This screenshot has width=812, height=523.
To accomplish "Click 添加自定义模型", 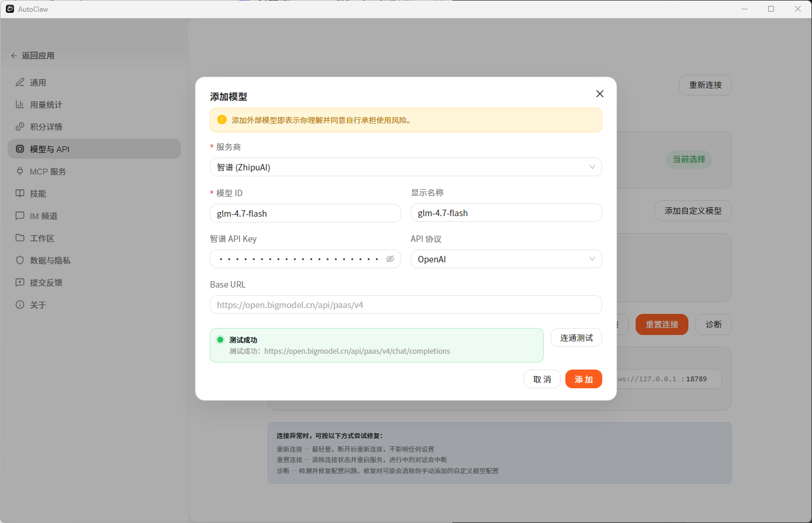I will click(x=692, y=211).
